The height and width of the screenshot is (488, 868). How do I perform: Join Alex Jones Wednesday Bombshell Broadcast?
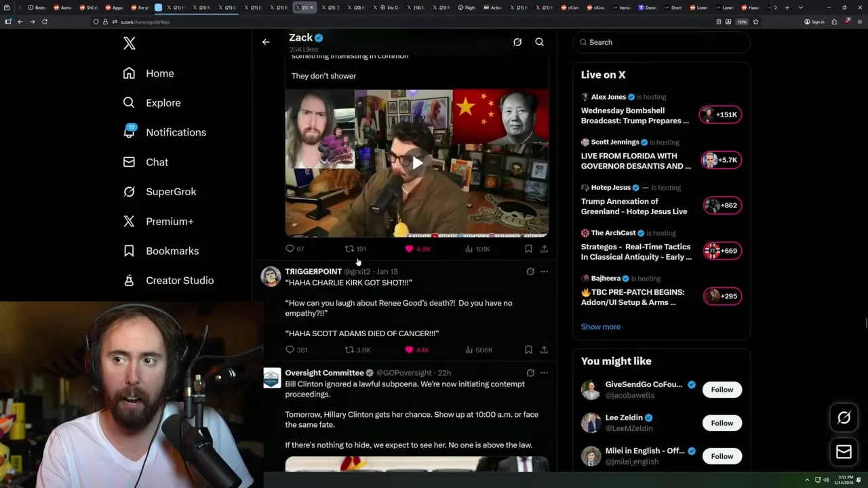tap(635, 116)
